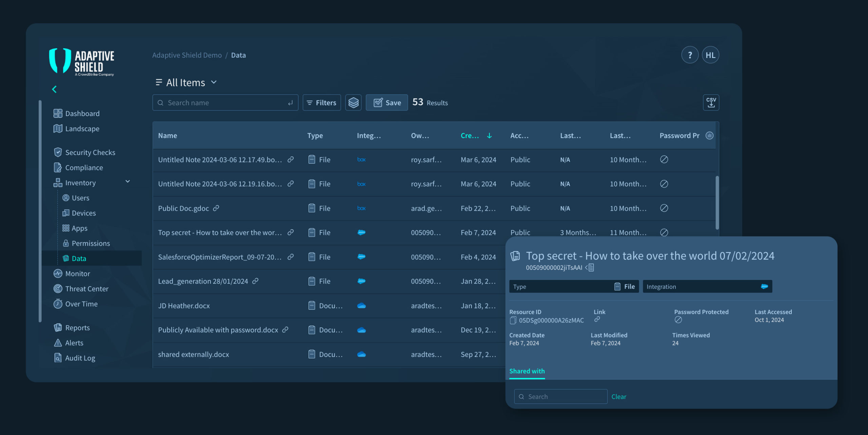
Task: Click password protected icon in Top secret row
Action: (664, 233)
